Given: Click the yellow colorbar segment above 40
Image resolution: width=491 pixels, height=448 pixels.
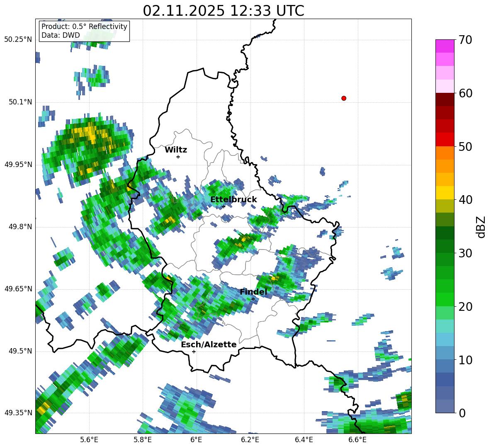Looking at the screenshot, I should pos(445,193).
